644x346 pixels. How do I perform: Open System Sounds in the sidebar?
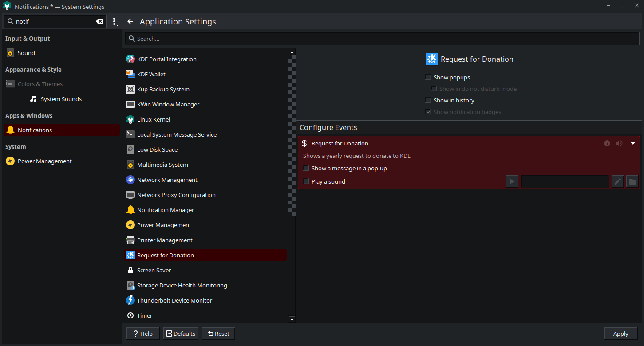tap(61, 99)
